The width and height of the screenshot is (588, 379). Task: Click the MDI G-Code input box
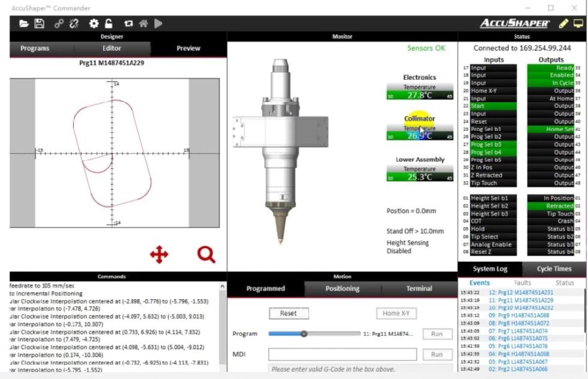pos(342,355)
